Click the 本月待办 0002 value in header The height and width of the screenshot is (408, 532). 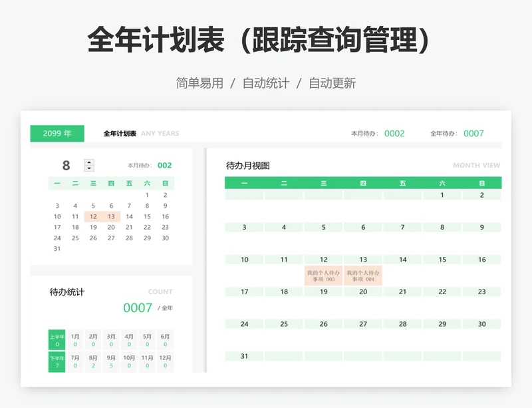point(394,134)
